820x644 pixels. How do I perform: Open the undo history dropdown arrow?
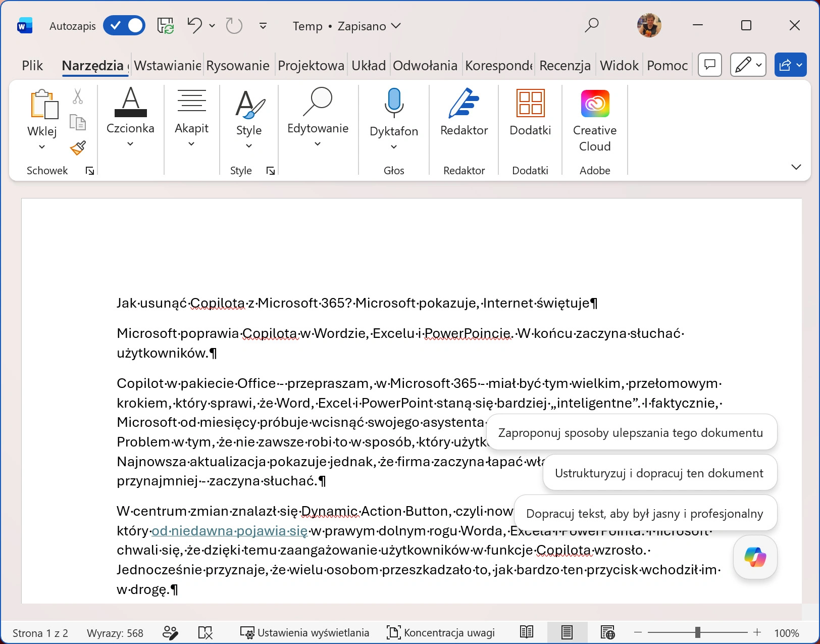212,26
